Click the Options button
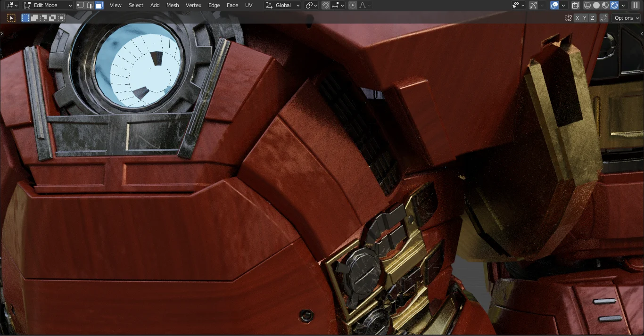 (625, 18)
